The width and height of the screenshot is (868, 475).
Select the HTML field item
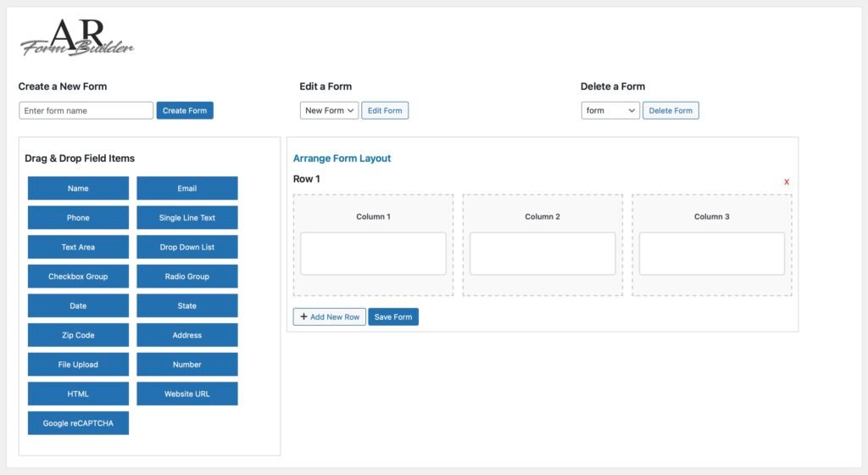click(x=78, y=394)
